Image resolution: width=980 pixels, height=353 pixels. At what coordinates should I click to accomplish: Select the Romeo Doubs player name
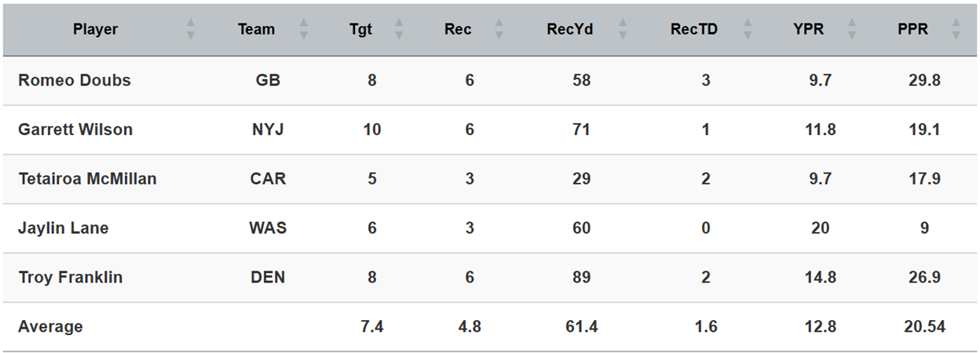(x=75, y=81)
